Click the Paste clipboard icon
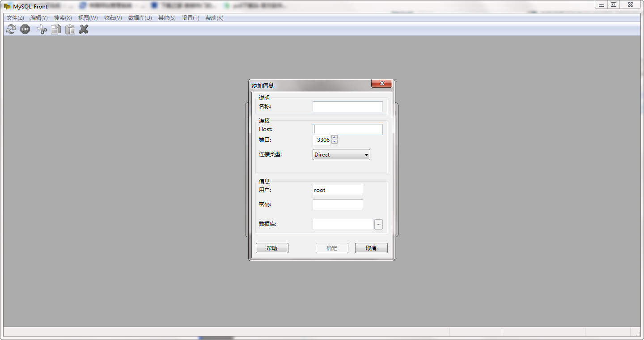644x340 pixels. pos(70,30)
